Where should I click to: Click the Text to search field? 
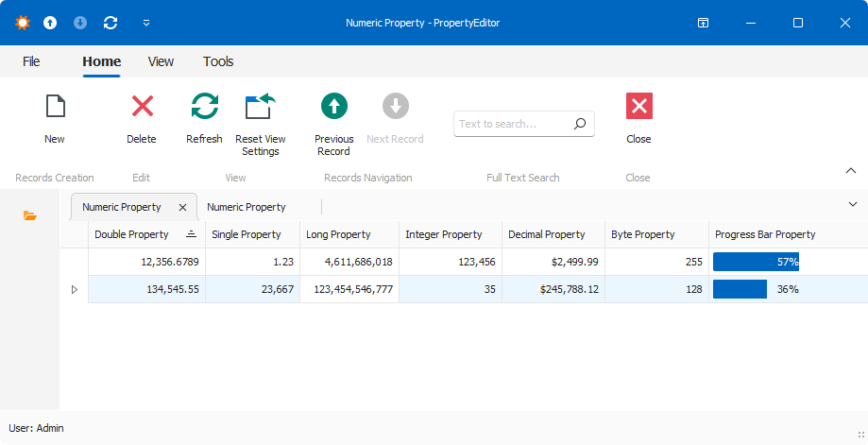coord(523,124)
